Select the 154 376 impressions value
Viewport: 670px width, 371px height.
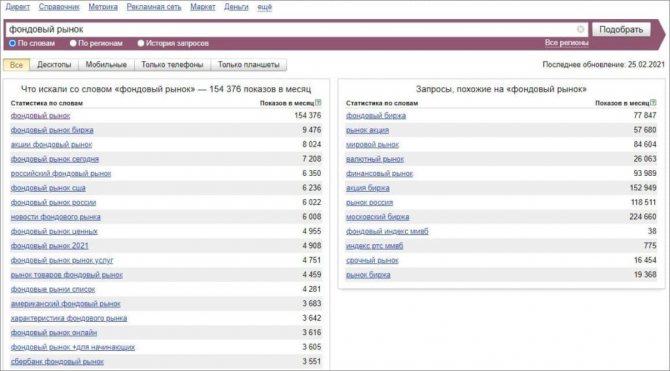click(308, 115)
